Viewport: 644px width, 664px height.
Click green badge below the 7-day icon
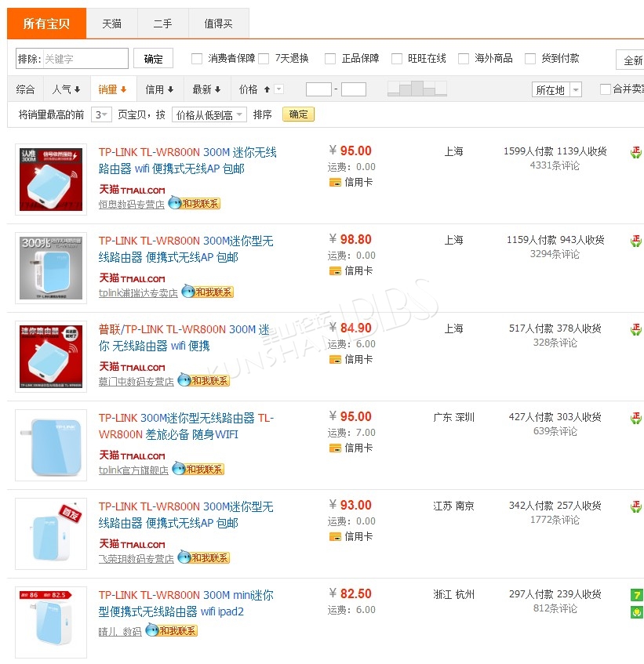point(636,612)
